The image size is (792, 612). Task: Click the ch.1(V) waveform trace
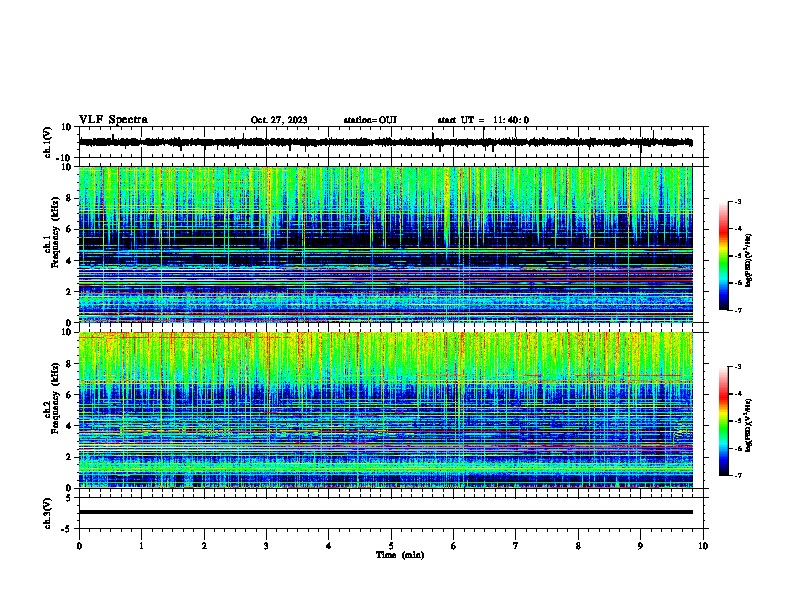[x=385, y=142]
